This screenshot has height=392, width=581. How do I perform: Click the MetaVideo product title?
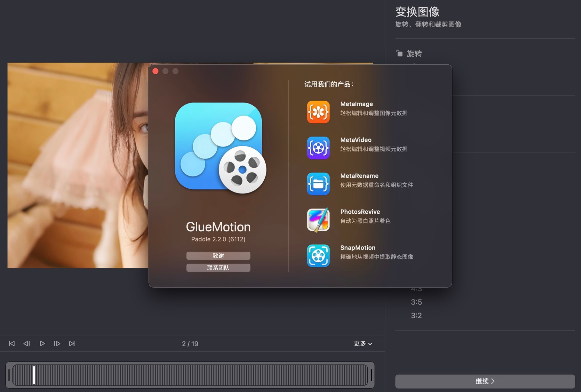pyautogui.click(x=356, y=140)
